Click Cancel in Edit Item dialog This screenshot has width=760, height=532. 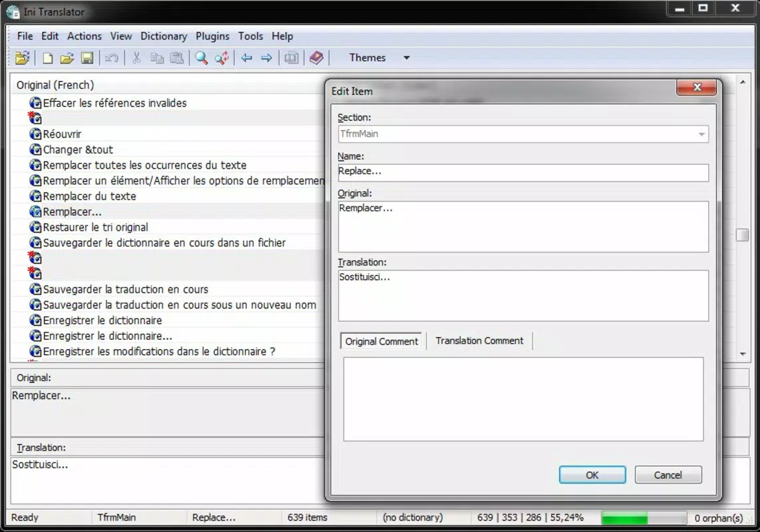pos(668,475)
